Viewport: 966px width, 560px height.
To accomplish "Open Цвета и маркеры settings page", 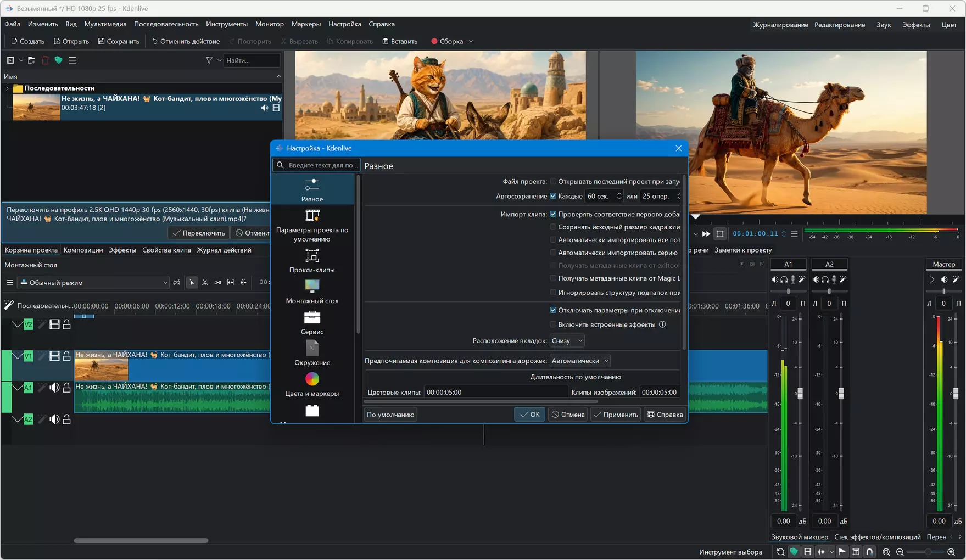I will (312, 384).
